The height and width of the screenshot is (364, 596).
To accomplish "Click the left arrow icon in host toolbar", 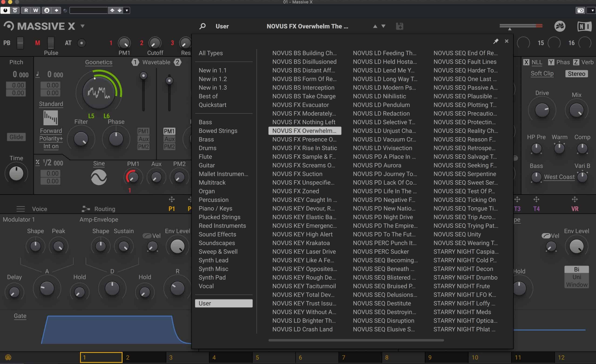I will (x=56, y=10).
